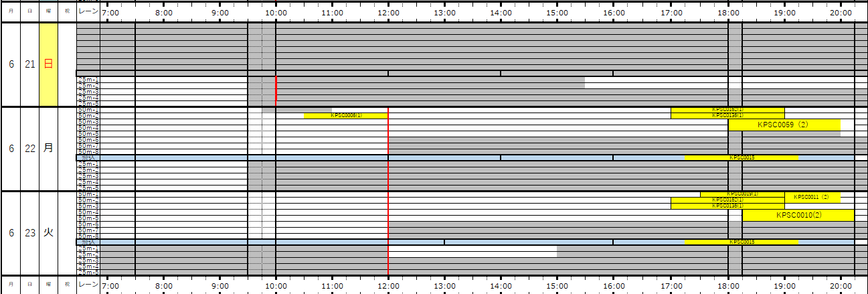Select the KPSC0059 (2) reservation block
868x294 pixels.
(x=784, y=125)
